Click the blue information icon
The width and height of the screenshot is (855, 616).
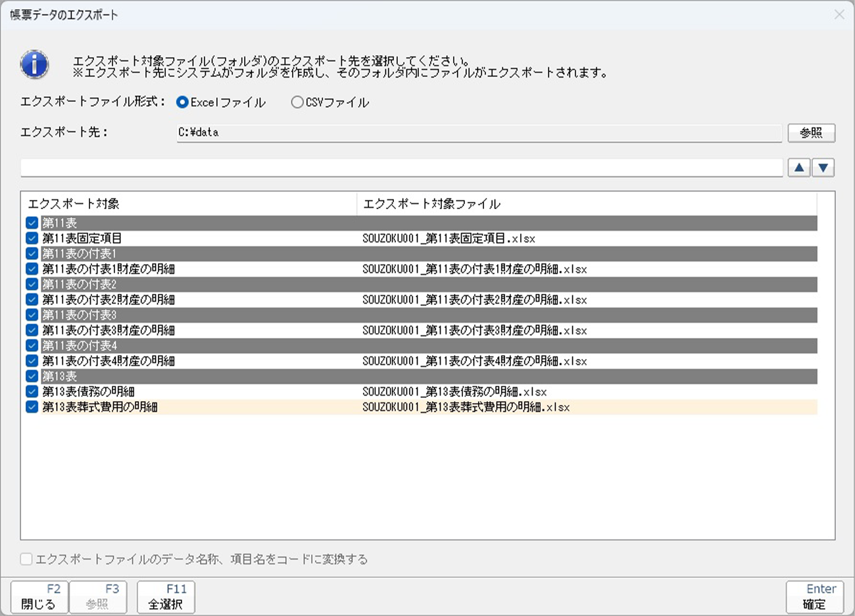34,64
